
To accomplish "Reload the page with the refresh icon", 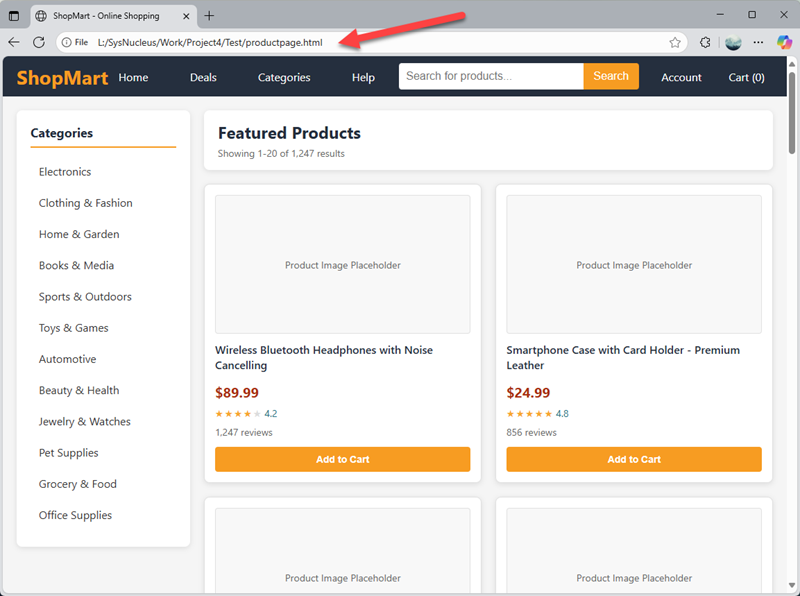I will coord(39,42).
